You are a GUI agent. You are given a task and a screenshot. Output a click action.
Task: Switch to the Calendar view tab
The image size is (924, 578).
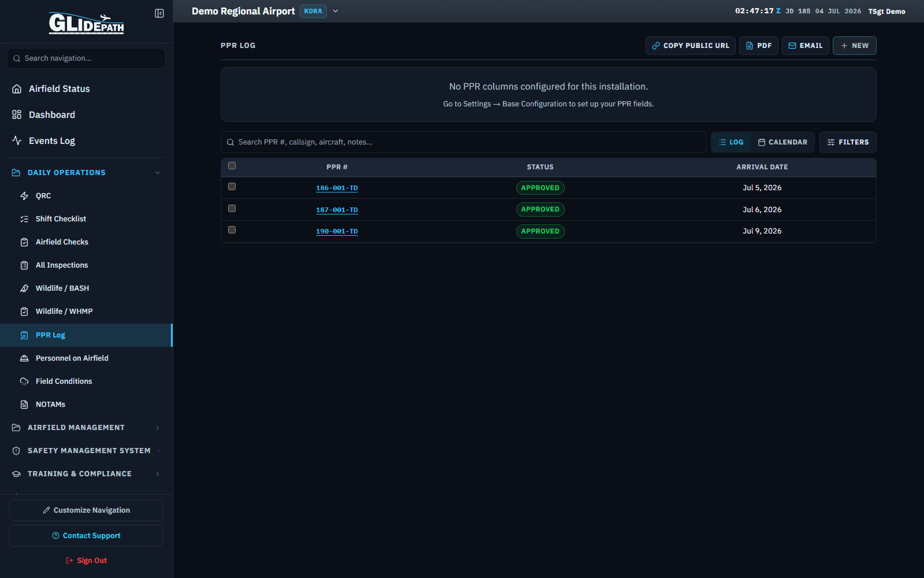click(x=783, y=142)
